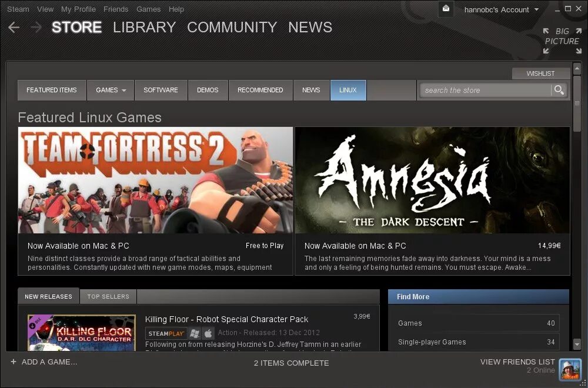This screenshot has width=588, height=388.
Task: Expand the Games store dropdown
Action: 111,90
